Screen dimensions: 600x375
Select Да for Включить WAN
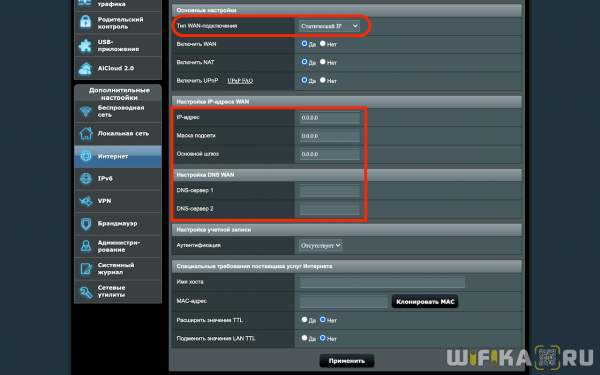(304, 44)
